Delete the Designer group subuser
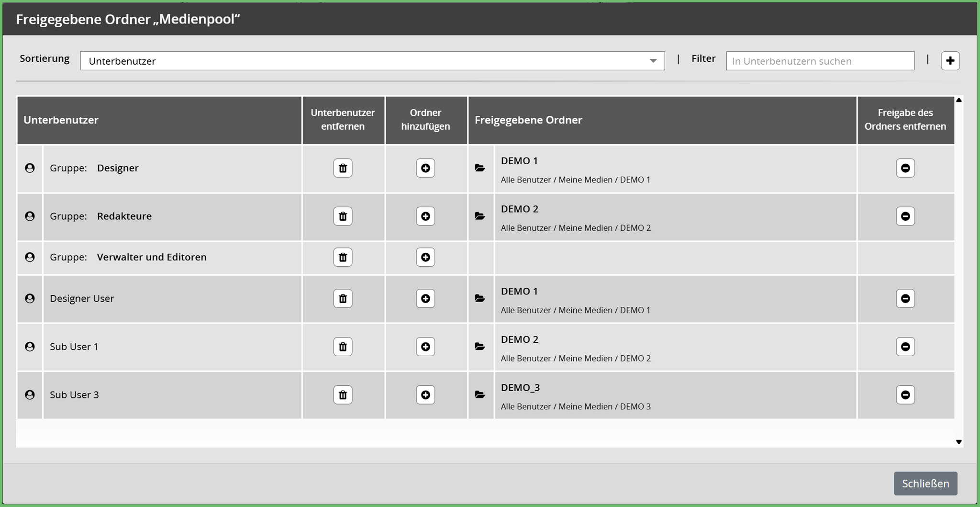 tap(343, 168)
